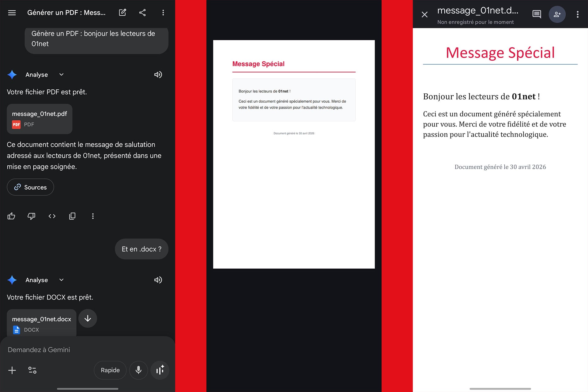This screenshot has height=392, width=588.
Task: Copy the PDF response text
Action: pos(72,216)
